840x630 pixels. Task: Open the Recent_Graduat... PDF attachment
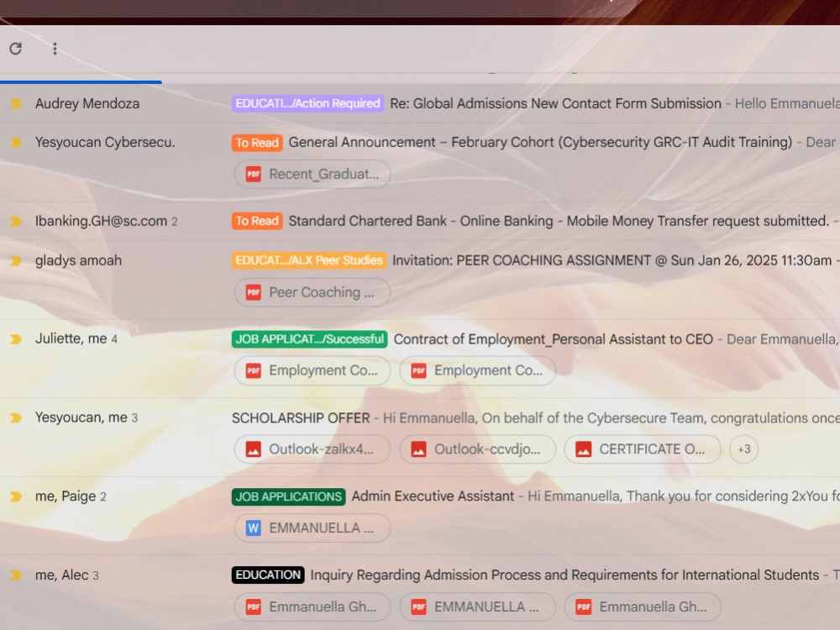tap(312, 174)
